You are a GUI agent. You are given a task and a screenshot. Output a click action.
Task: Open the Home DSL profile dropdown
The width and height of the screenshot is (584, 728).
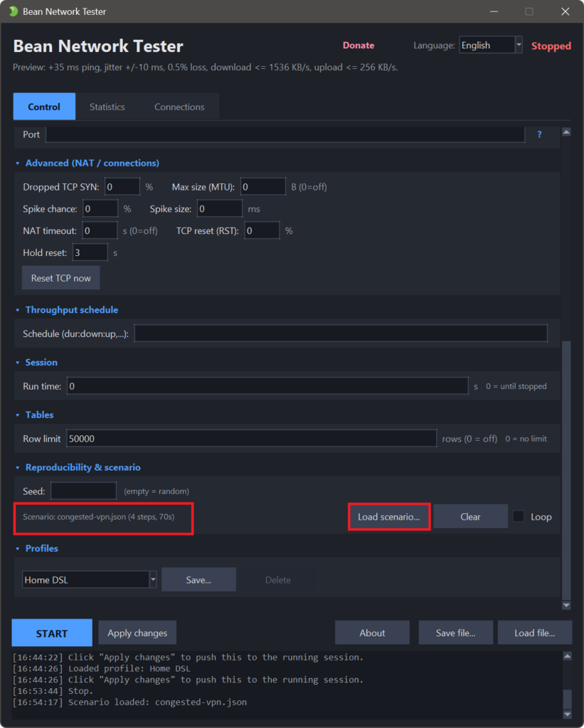click(x=89, y=579)
